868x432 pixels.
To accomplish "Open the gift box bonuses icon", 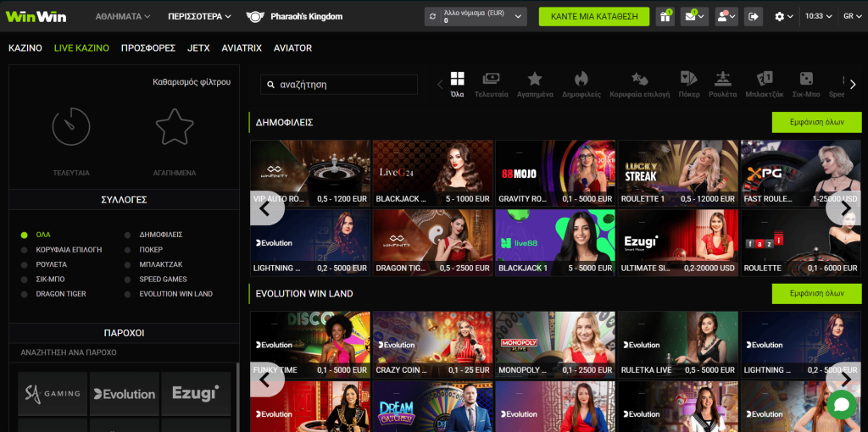I will click(x=665, y=16).
